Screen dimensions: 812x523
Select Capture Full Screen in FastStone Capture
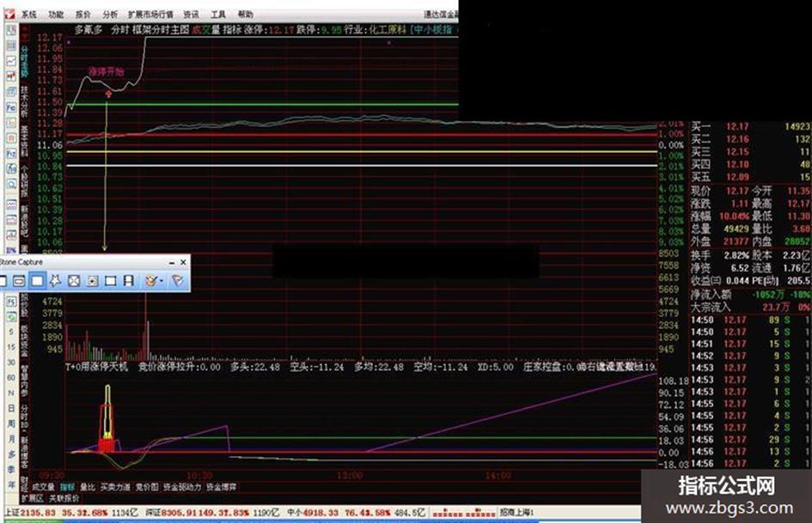74,281
